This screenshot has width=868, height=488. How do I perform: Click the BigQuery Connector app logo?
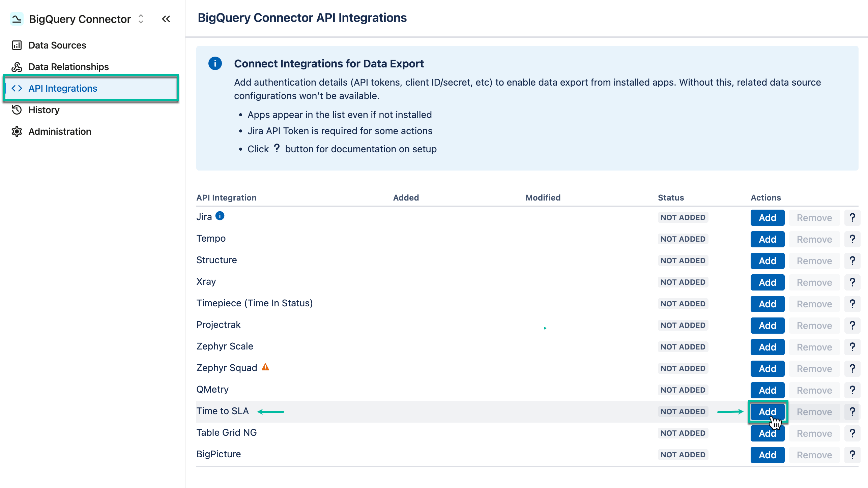(x=16, y=19)
